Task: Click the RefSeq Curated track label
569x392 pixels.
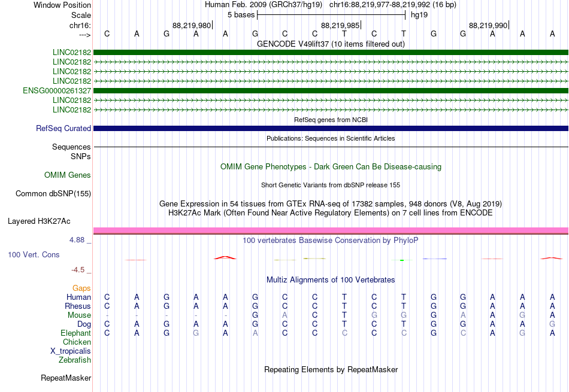Action: [63, 128]
